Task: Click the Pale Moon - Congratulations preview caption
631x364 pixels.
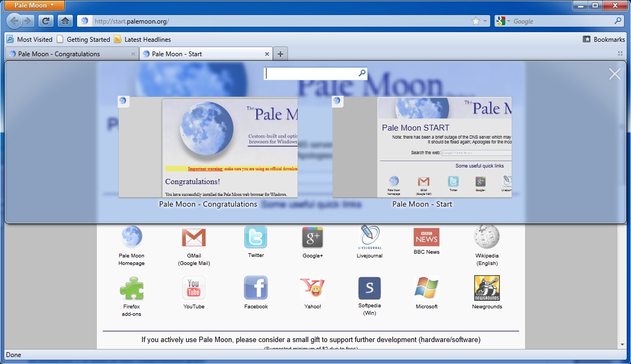Action: 208,204
